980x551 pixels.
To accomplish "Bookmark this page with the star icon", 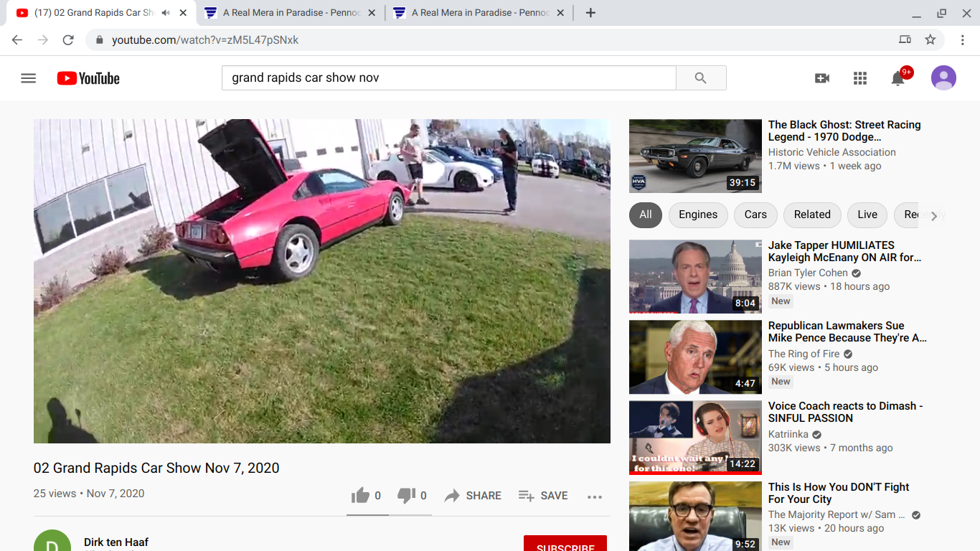I will coord(930,40).
